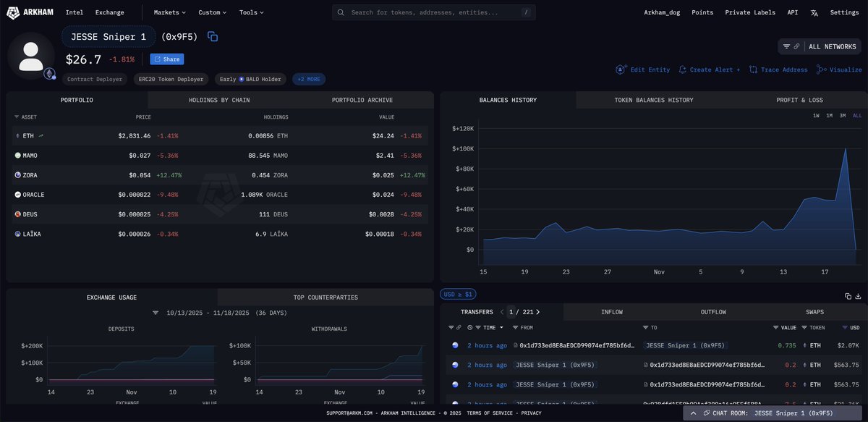Open the Profit & Loss tab
The width and height of the screenshot is (868, 422).
click(799, 100)
